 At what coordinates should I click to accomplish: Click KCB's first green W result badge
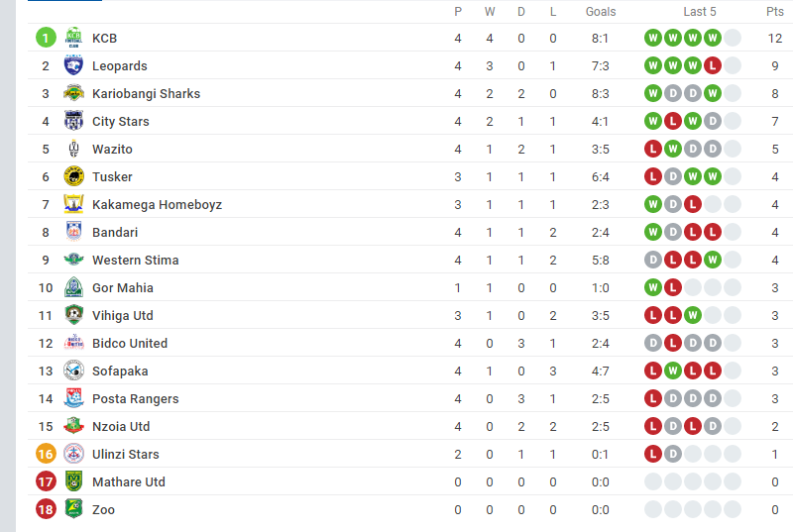(x=653, y=38)
